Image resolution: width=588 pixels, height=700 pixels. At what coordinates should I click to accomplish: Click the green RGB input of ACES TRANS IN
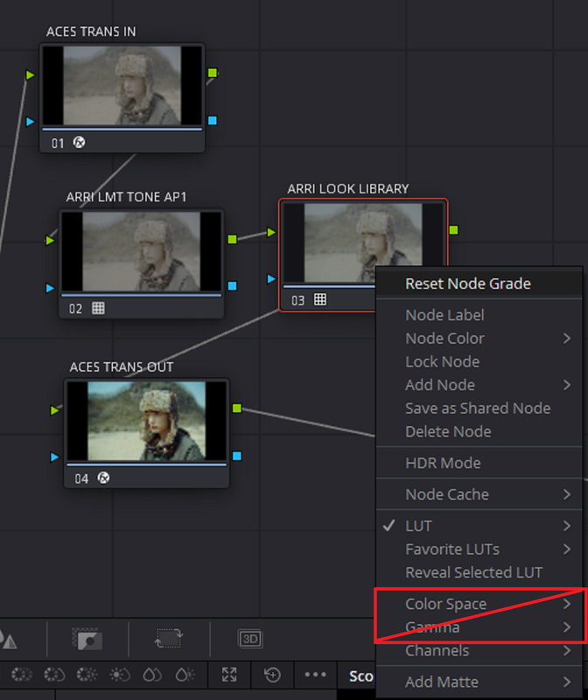point(30,74)
